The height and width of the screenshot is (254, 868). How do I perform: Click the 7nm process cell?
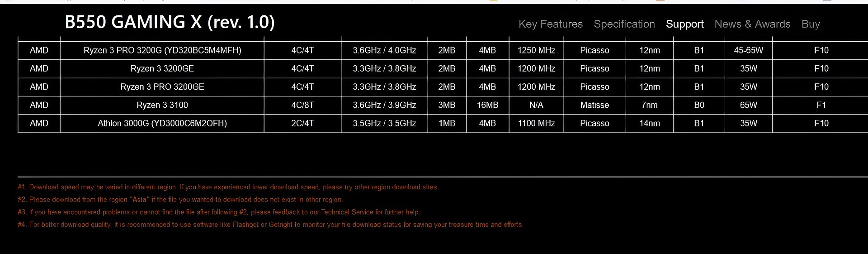click(649, 105)
